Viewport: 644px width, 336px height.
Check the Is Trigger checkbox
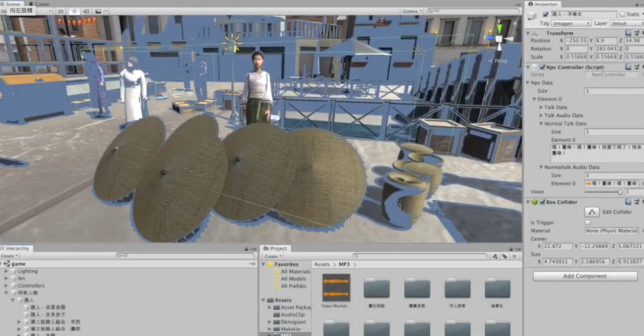coord(588,223)
